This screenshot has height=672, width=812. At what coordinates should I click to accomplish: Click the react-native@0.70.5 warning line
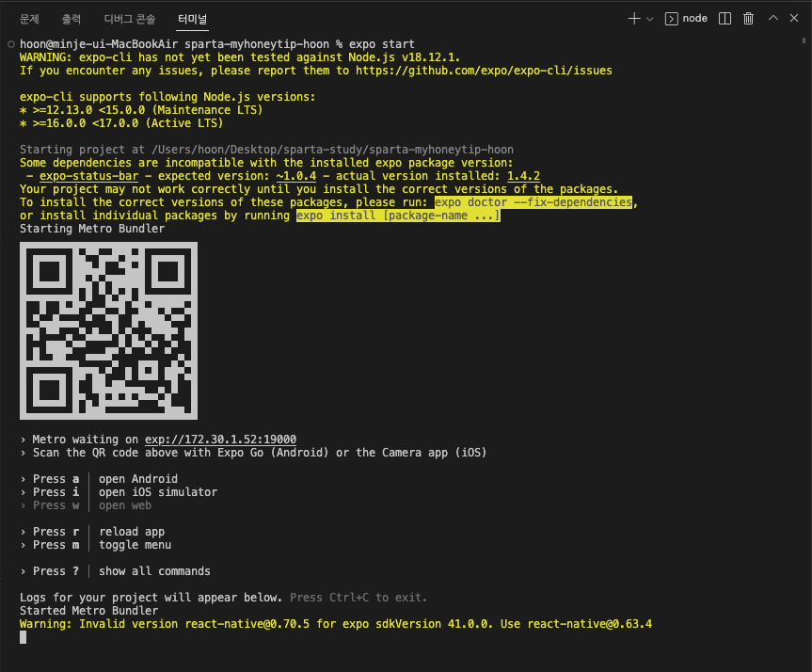(336, 624)
